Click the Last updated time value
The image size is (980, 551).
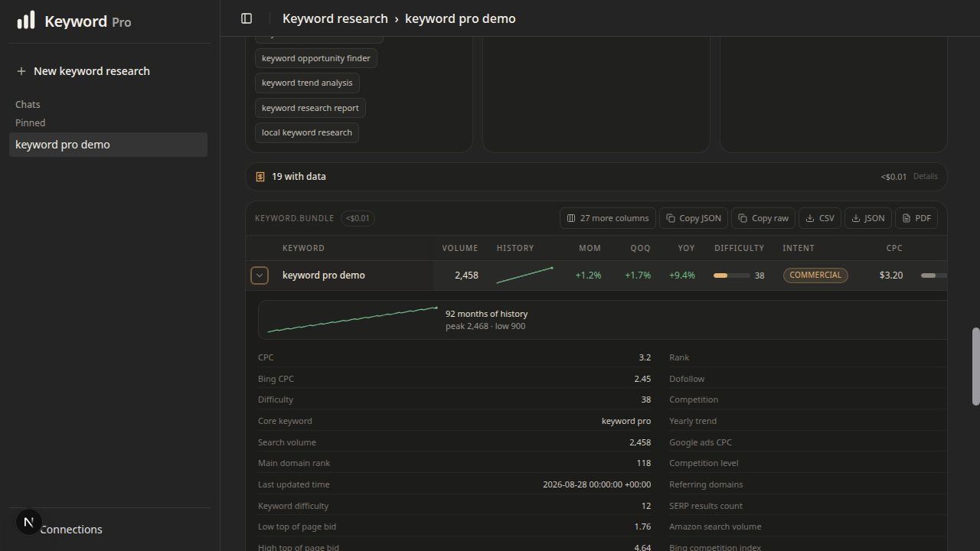pyautogui.click(x=597, y=484)
